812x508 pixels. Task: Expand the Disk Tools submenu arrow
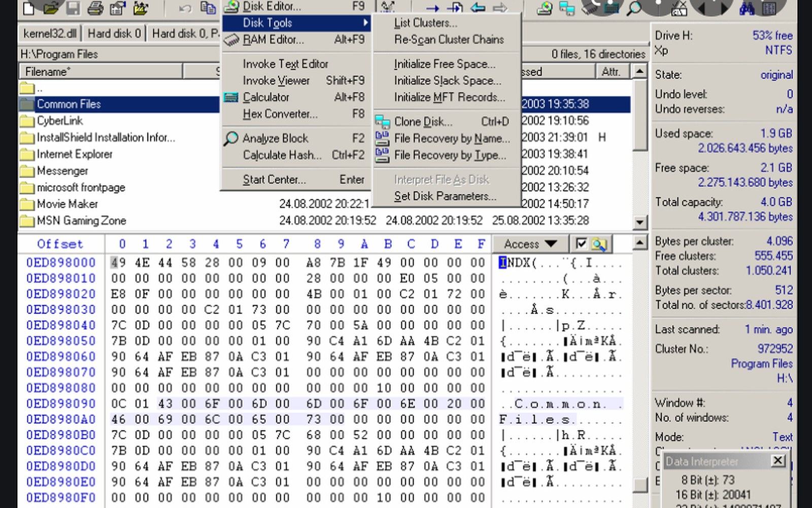[x=365, y=23]
